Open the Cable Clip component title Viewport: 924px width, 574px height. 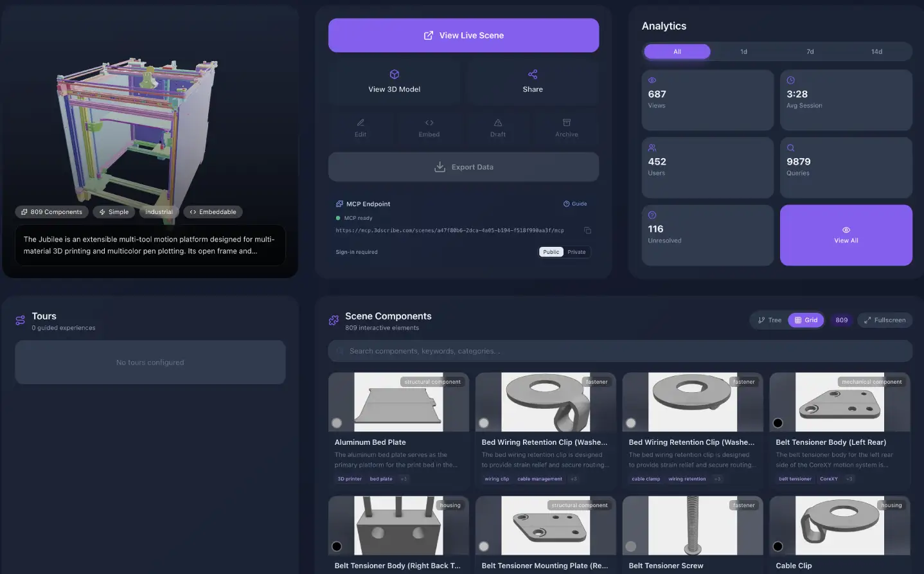coord(794,566)
